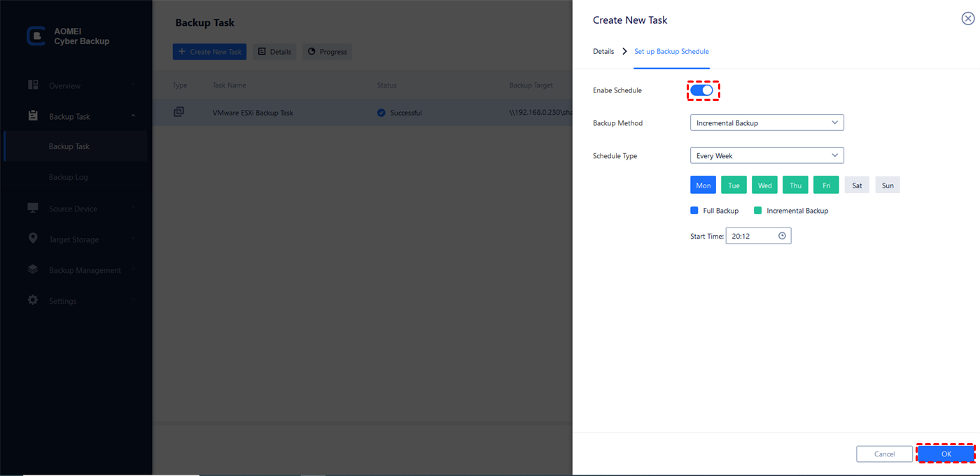Open Backup Log in the sidebar
This screenshot has height=476, width=980.
point(69,178)
